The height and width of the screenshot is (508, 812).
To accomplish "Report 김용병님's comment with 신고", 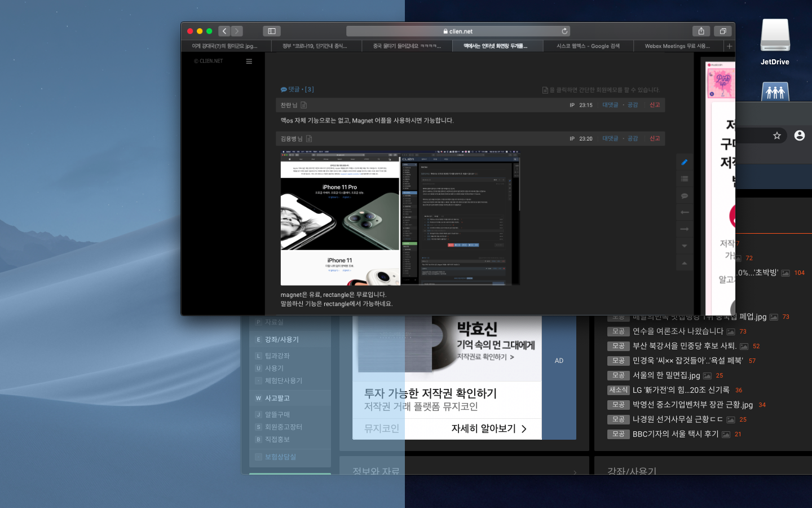I will (655, 138).
